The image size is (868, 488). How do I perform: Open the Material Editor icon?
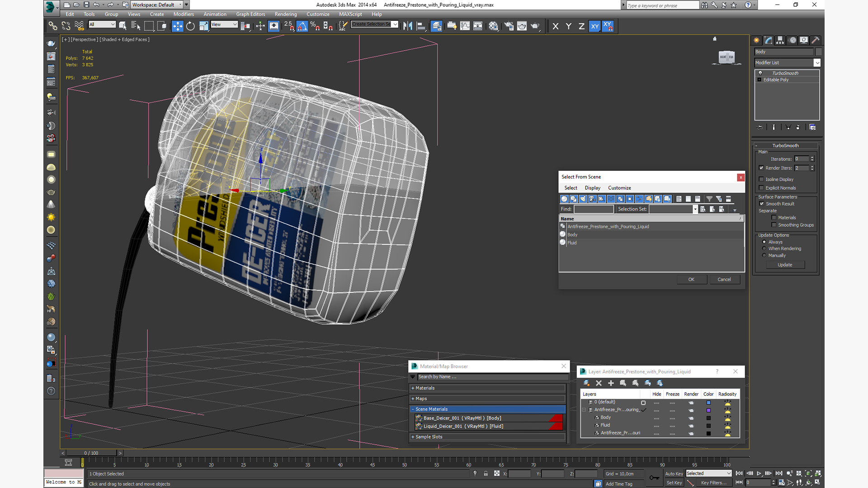(493, 26)
